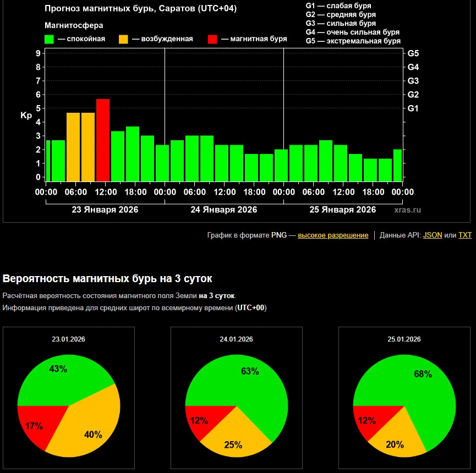The height and width of the screenshot is (473, 476).
Task: Select the red storm bar on 23 January
Action: pyautogui.click(x=103, y=140)
